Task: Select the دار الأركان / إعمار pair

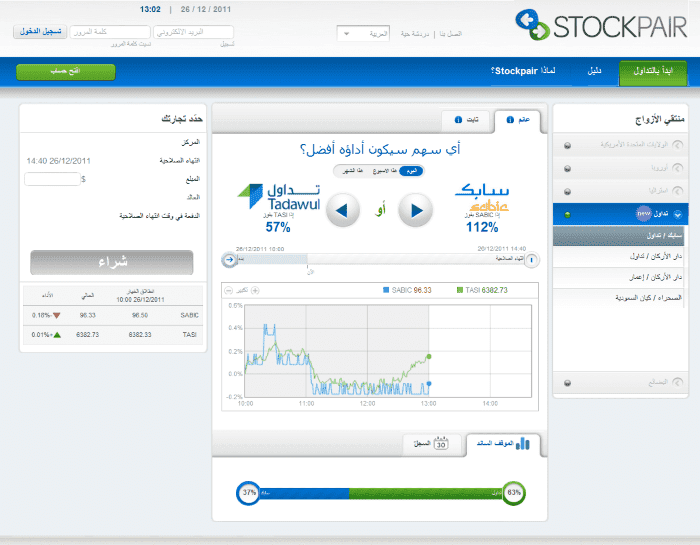Action: click(618, 278)
